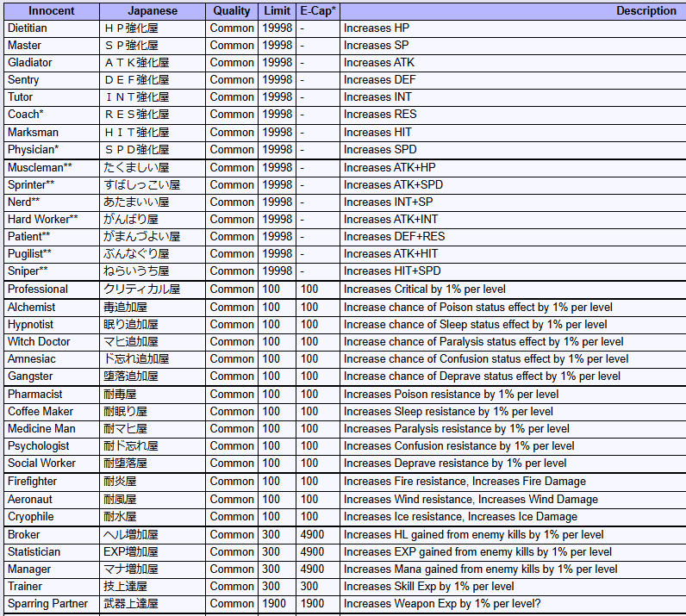Viewport: 686px width, 616px height.
Task: Click the 'Increases HP' description
Action: 377,28
